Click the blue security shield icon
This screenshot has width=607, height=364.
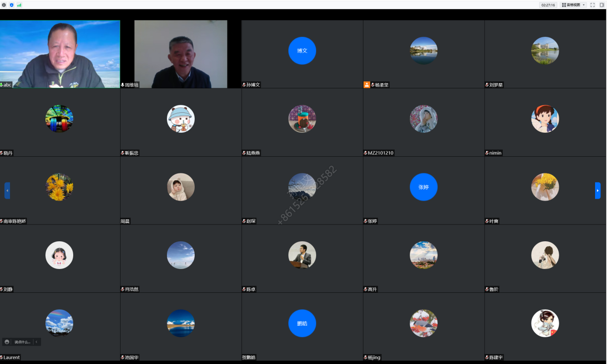click(11, 5)
